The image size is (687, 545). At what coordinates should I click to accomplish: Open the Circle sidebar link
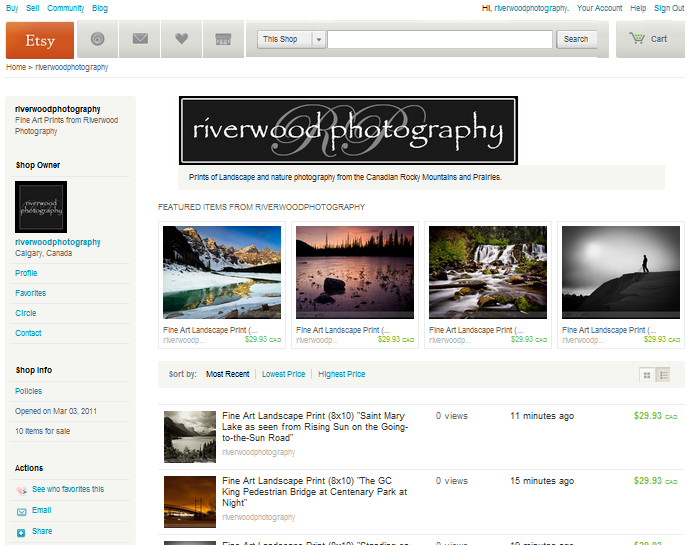pyautogui.click(x=25, y=313)
